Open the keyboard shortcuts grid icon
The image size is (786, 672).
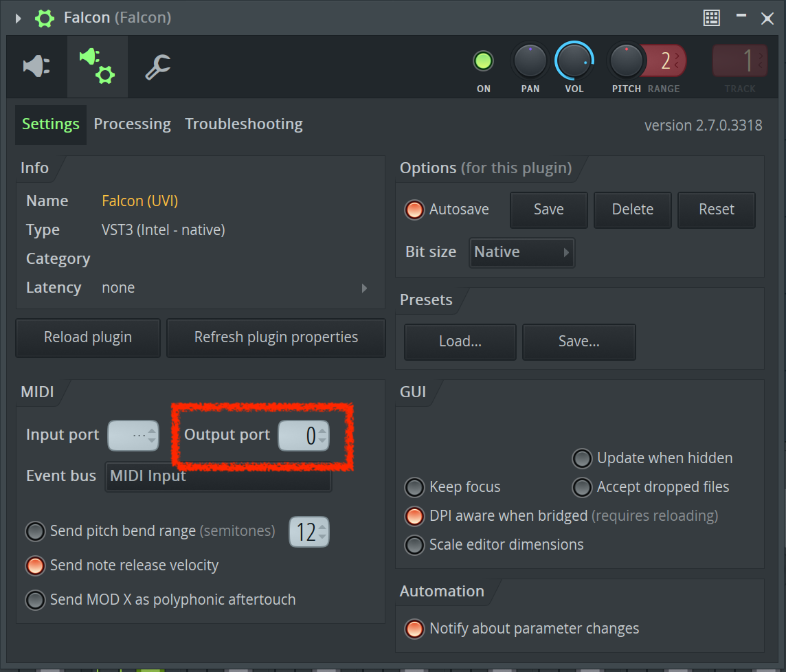[x=712, y=18]
